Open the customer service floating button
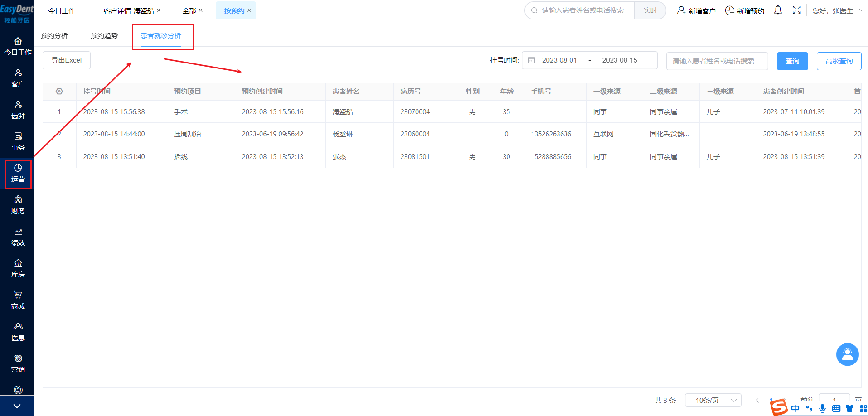Image resolution: width=868 pixels, height=416 pixels. 847,354
